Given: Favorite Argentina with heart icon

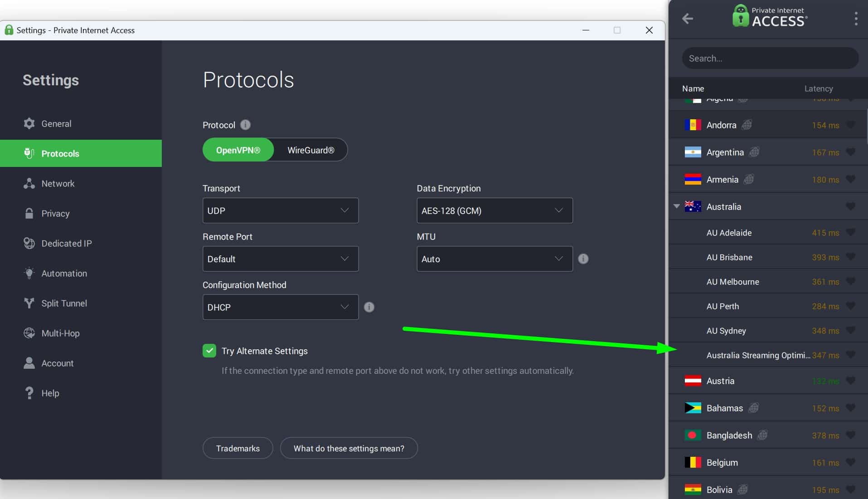Looking at the screenshot, I should tap(851, 152).
